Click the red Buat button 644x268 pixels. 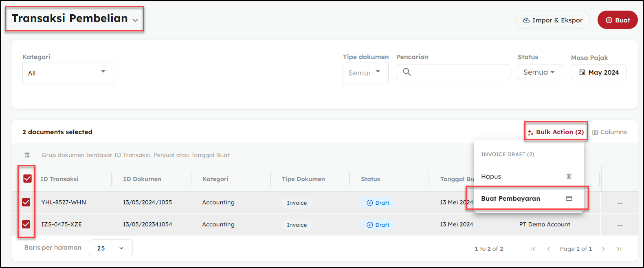(617, 20)
